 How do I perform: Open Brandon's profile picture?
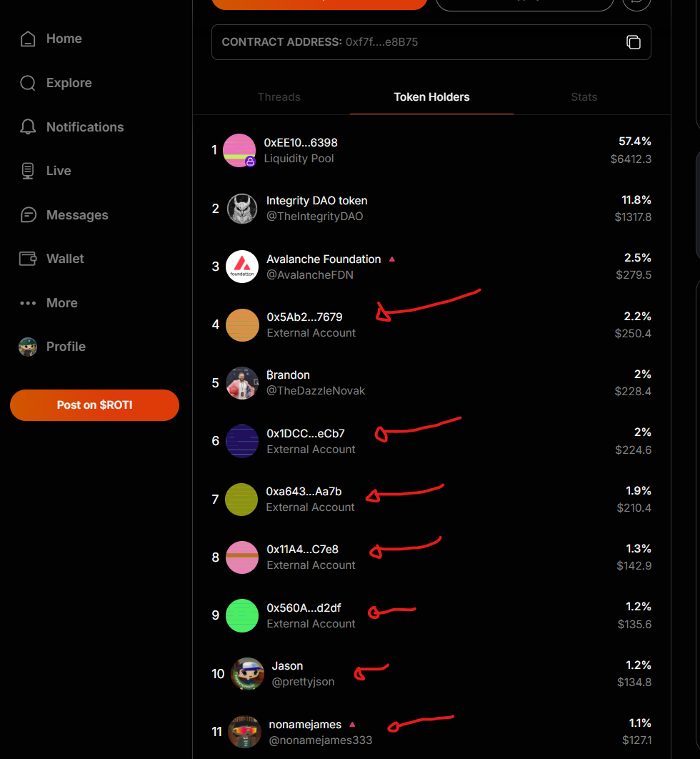[242, 383]
